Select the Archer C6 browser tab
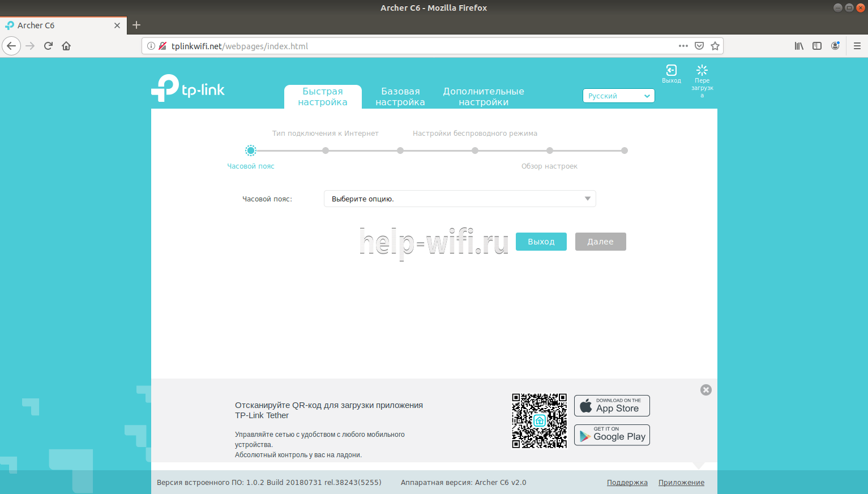 [x=62, y=25]
